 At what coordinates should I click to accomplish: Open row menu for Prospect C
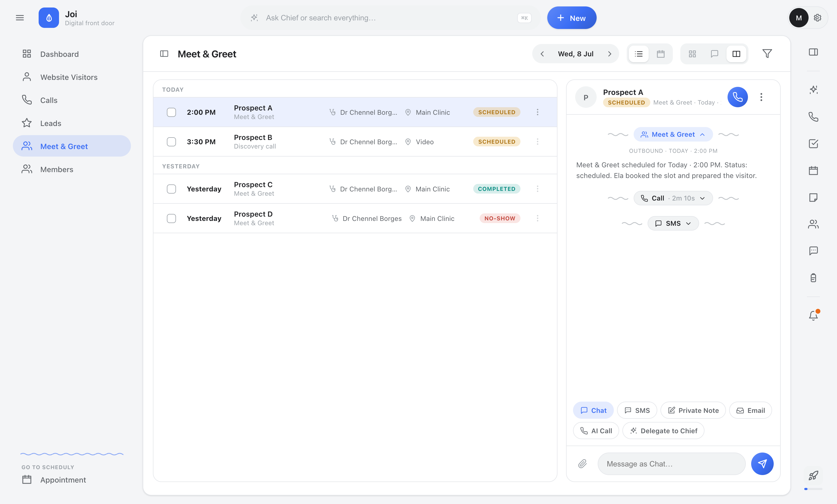coord(537,189)
